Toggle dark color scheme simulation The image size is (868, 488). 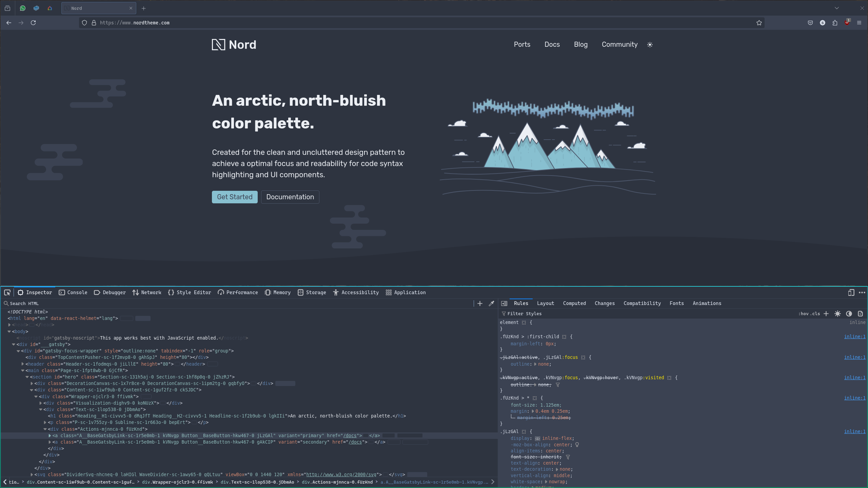849,314
